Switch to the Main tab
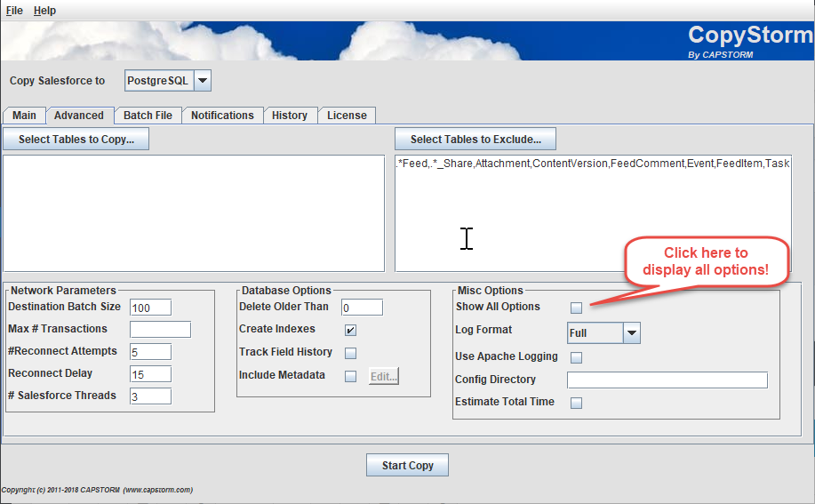This screenshot has width=815, height=504. click(24, 116)
